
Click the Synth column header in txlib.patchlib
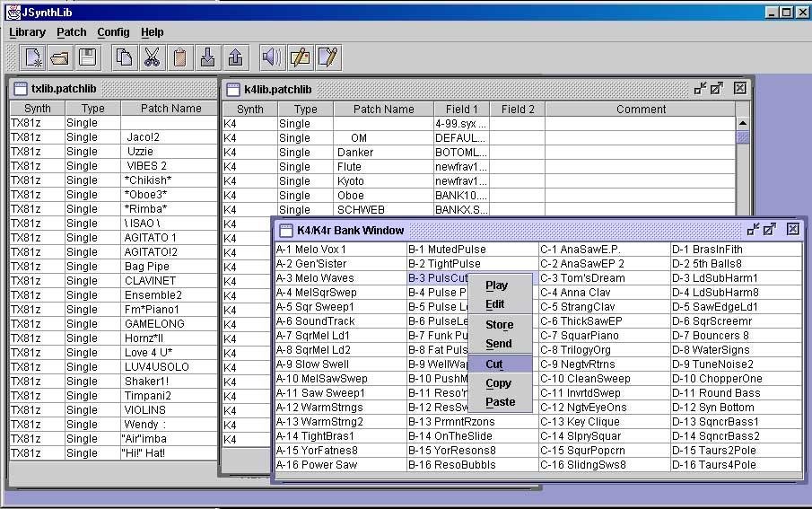38,109
